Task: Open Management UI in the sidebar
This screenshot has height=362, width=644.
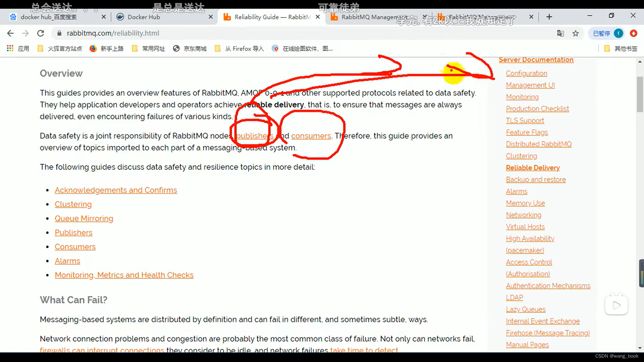Action: 530,85
